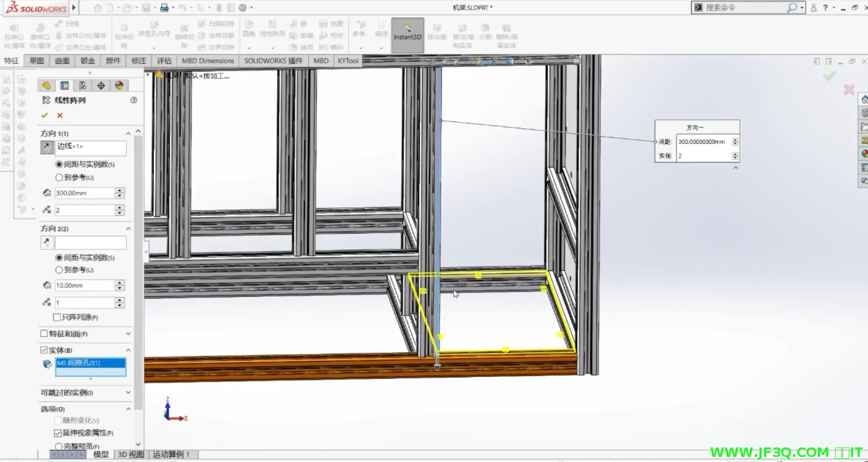This screenshot has width=868, height=462.
Task: Switch to the DimXpertManager crosshair tab icon
Action: pyautogui.click(x=101, y=86)
